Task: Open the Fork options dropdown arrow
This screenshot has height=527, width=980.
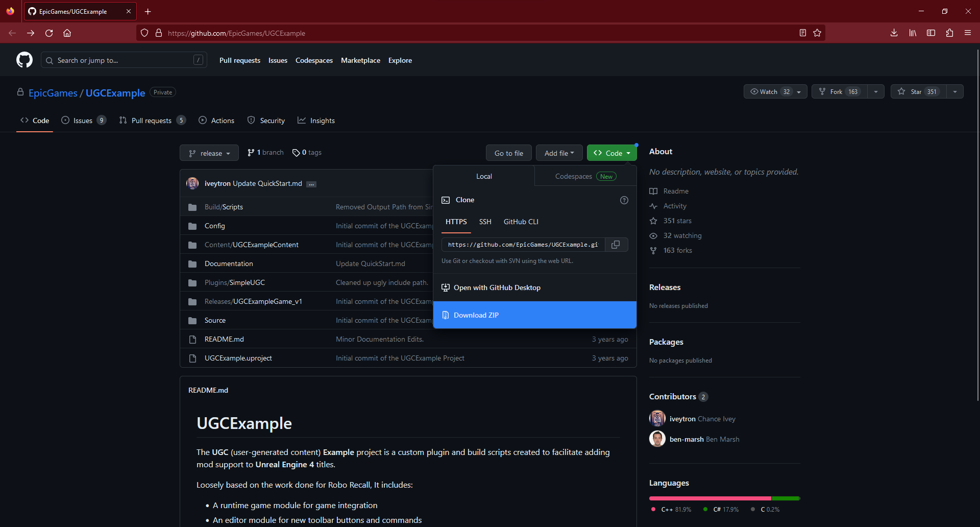Action: coord(876,91)
